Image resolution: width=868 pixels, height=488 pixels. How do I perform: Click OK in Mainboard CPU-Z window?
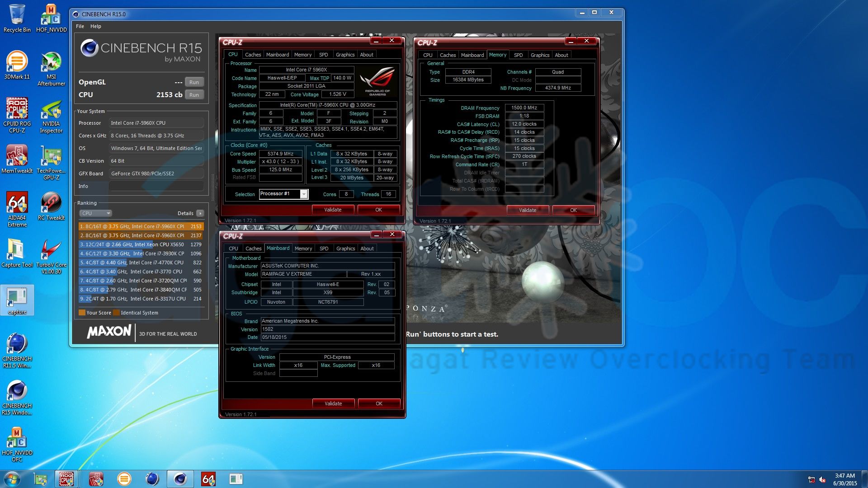coord(379,404)
